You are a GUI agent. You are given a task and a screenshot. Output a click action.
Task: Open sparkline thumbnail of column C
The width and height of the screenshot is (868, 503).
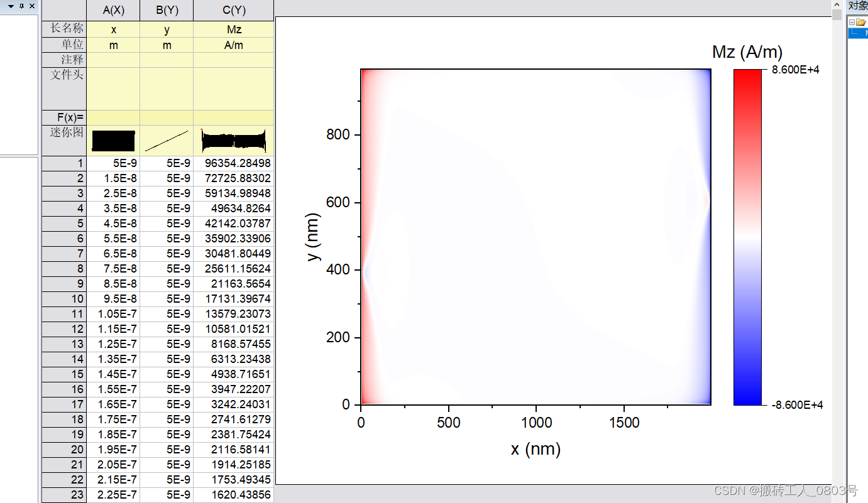click(233, 141)
